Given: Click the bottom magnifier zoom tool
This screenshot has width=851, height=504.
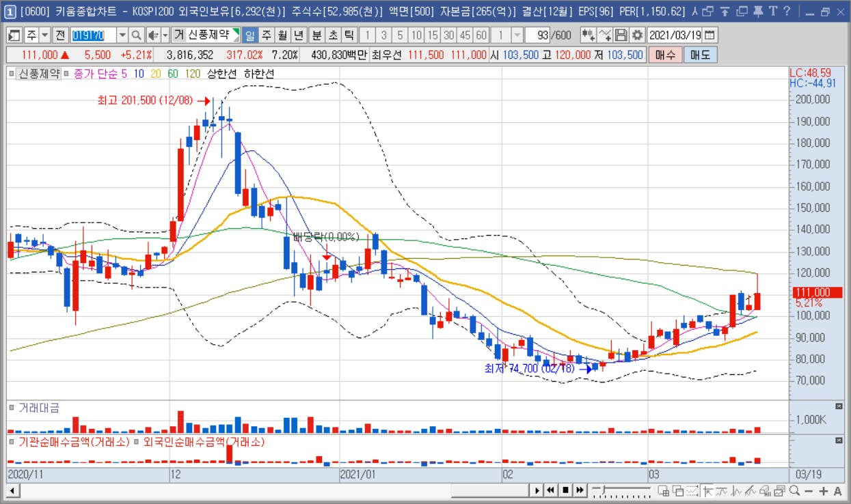Looking at the screenshot, I should tap(794, 490).
